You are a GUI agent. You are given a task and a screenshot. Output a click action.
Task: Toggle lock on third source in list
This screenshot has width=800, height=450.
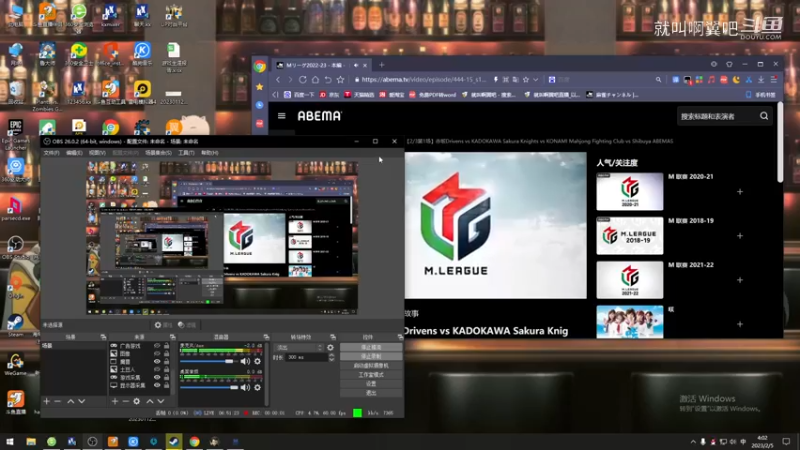tap(166, 361)
